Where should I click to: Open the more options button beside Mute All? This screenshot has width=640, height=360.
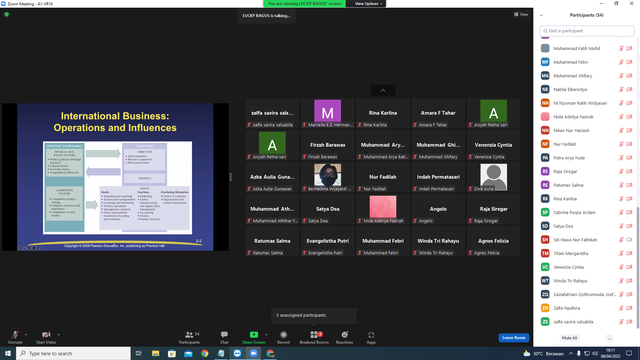[609, 338]
